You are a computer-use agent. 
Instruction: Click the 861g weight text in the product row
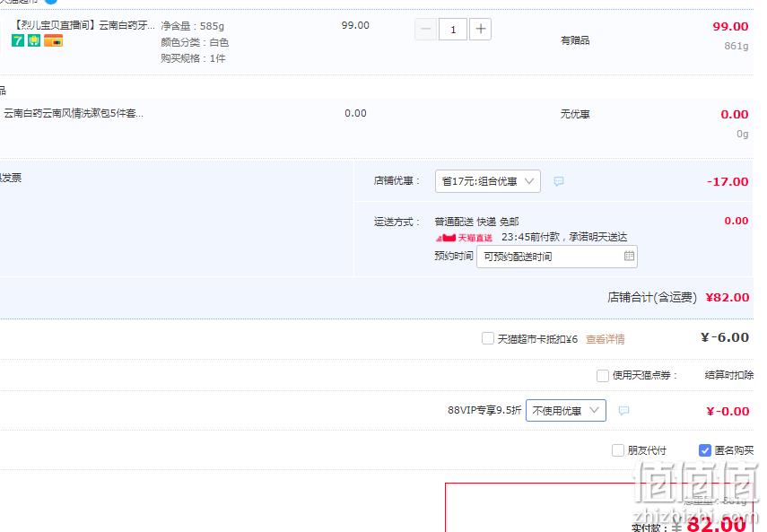click(x=736, y=46)
